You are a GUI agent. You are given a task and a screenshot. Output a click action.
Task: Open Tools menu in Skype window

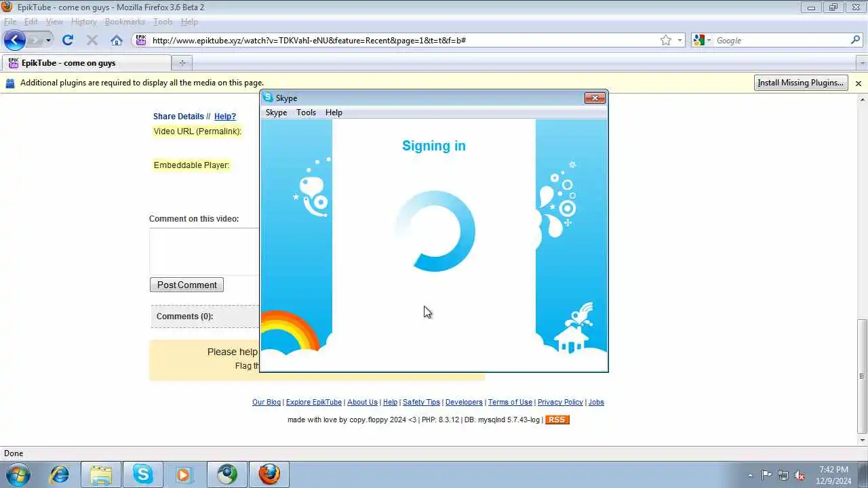[306, 113]
